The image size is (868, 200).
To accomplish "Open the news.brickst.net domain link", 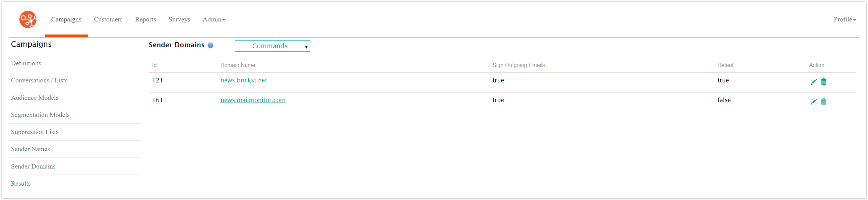I will tap(244, 80).
